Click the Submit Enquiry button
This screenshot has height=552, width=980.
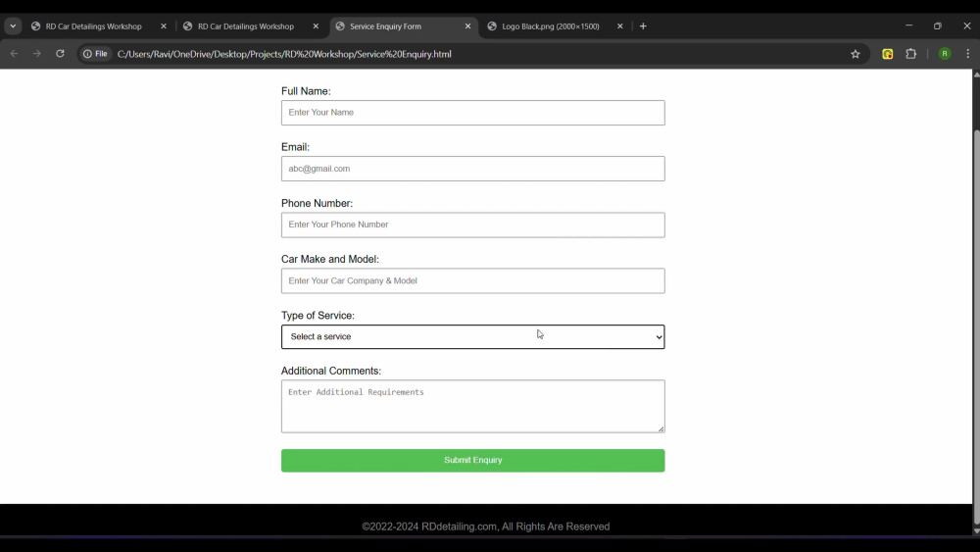tap(473, 461)
